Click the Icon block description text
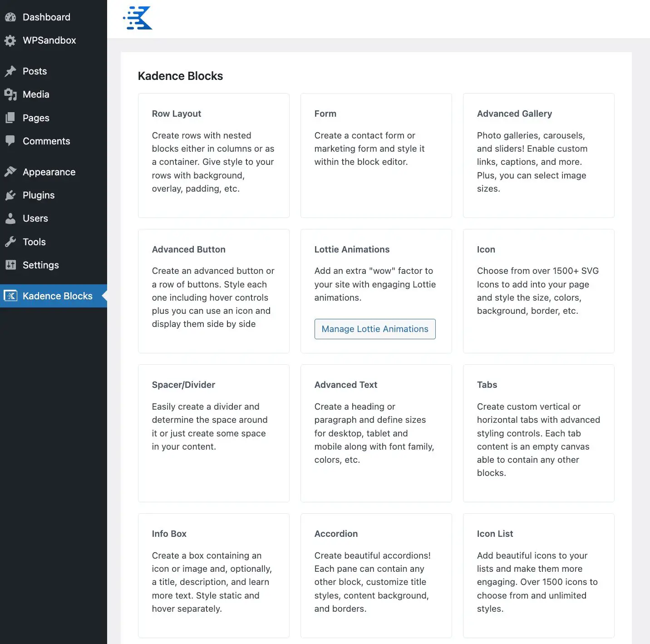Image resolution: width=650 pixels, height=644 pixels. 538,291
